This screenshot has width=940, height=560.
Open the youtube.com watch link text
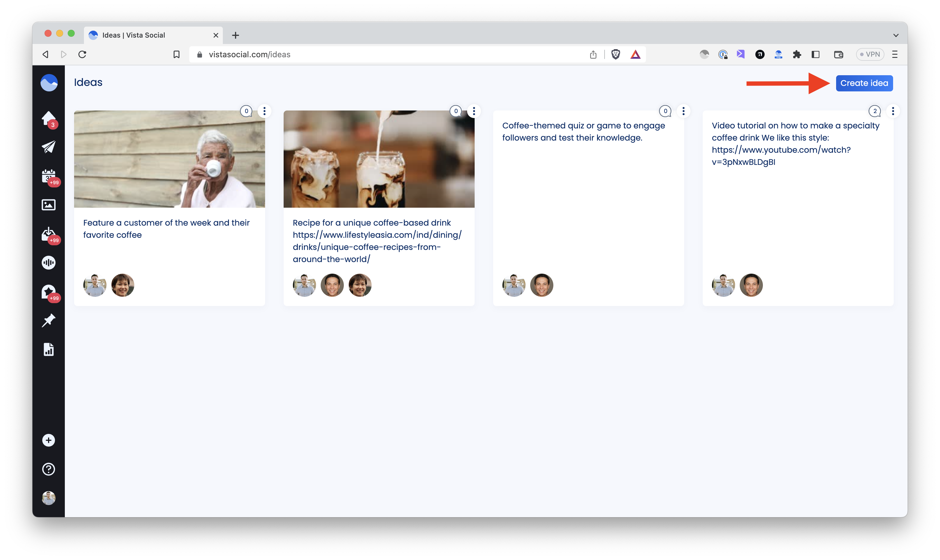click(781, 155)
